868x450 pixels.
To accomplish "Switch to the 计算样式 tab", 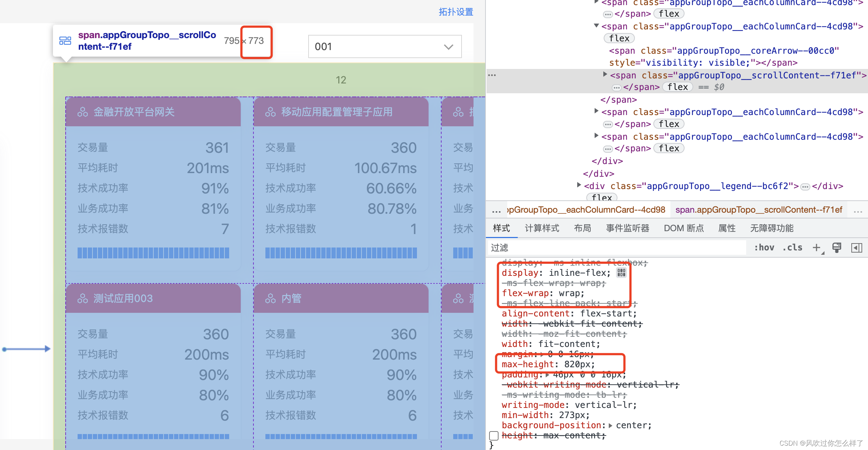I will pos(542,228).
